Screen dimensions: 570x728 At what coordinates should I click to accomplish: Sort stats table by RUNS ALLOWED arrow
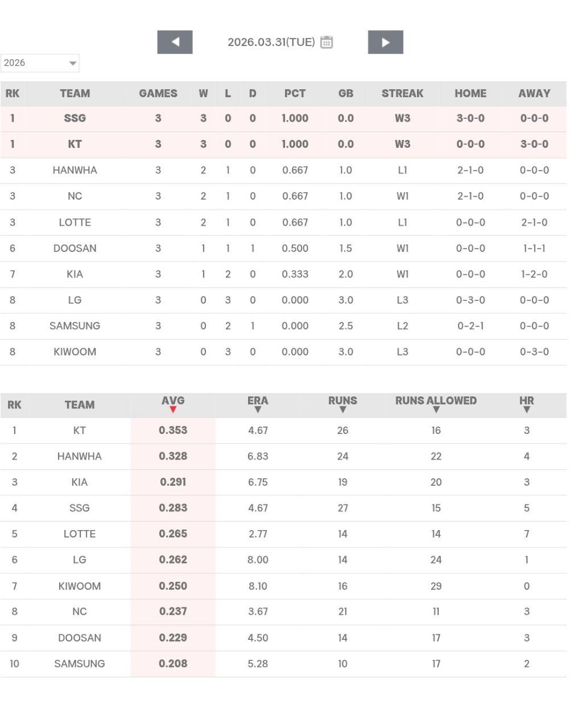pyautogui.click(x=436, y=409)
